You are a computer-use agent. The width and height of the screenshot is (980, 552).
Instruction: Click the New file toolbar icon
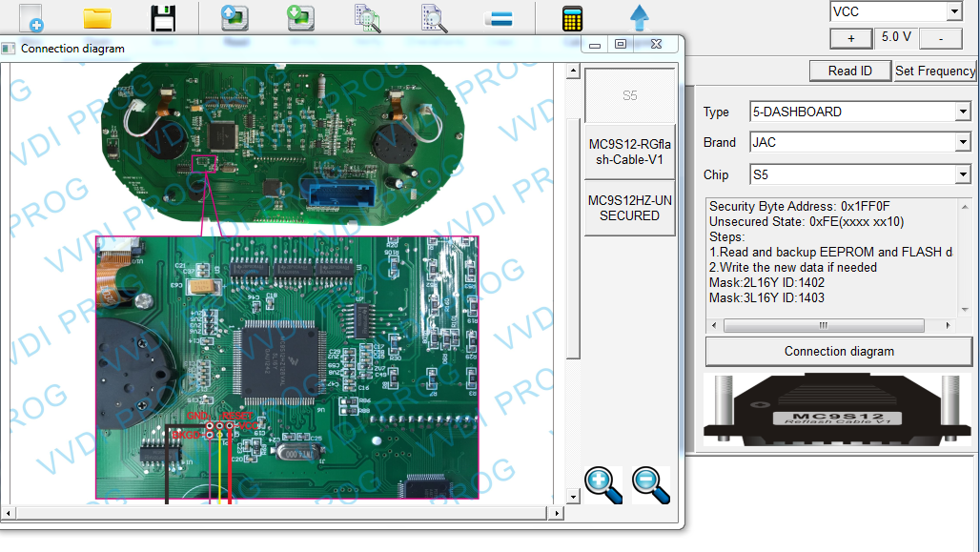tap(30, 17)
